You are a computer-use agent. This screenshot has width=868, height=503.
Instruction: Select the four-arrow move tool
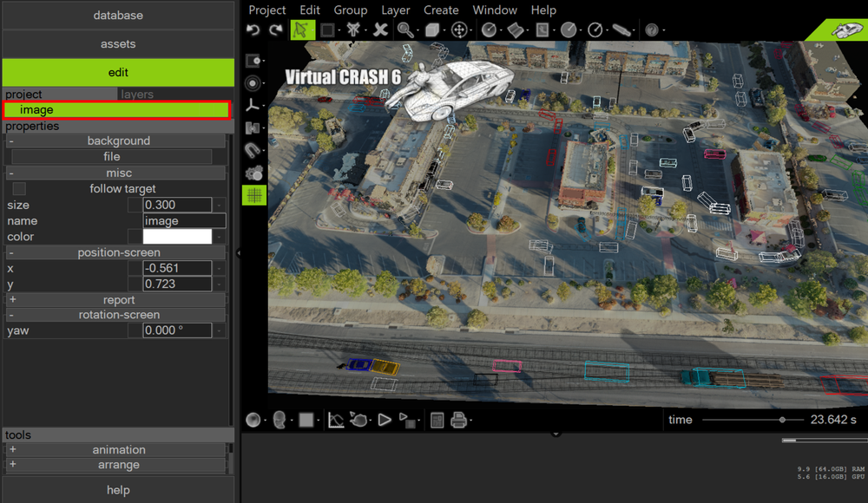pos(459,29)
